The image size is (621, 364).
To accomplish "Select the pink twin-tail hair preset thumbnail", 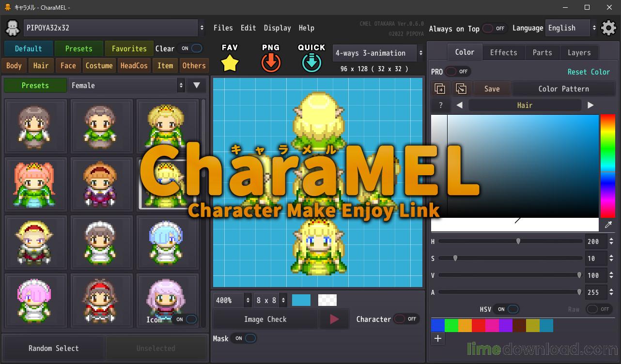I will click(x=36, y=184).
